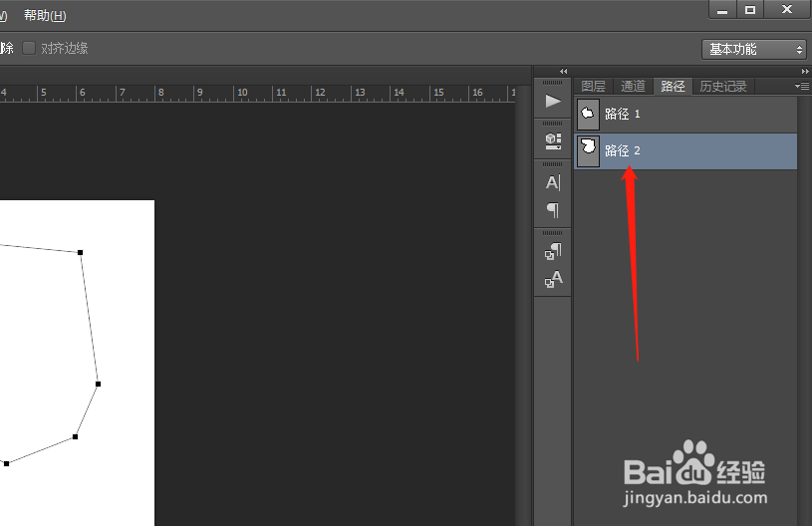Viewport: 812px width, 526px height.
Task: Open the Character panel icon
Action: coord(553,182)
